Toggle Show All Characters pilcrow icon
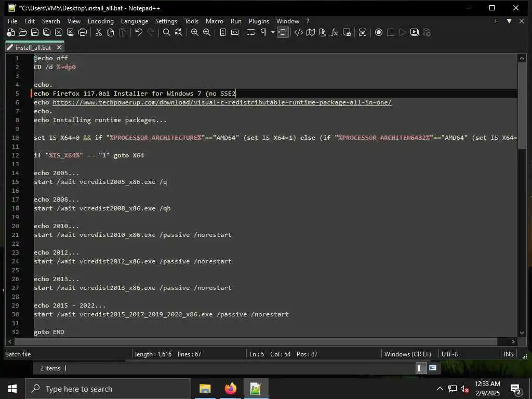 click(x=263, y=33)
